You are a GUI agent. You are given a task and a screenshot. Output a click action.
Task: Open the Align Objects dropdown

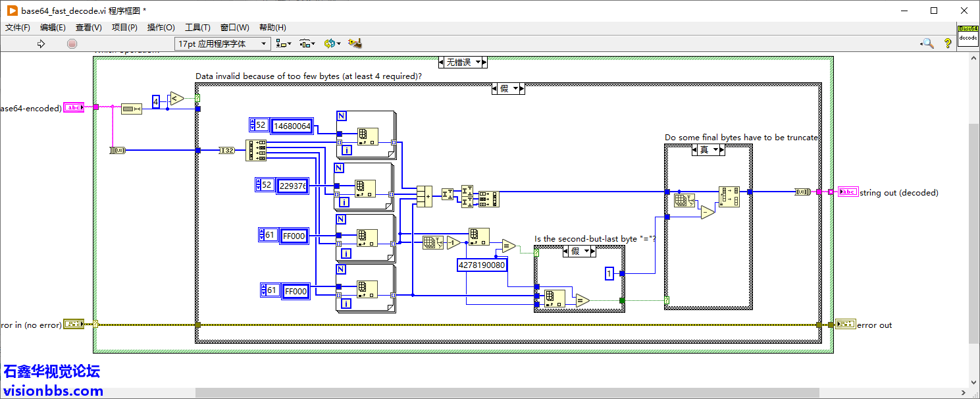click(x=284, y=43)
